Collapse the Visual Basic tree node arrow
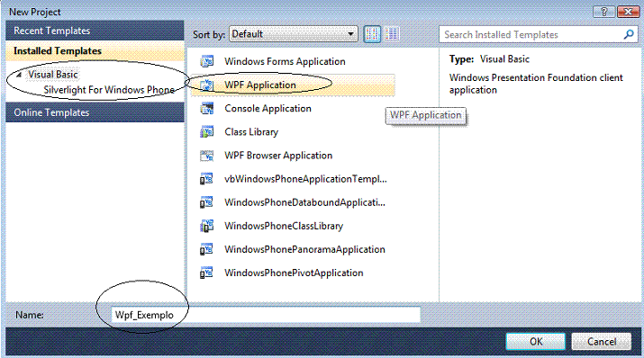Image resolution: width=644 pixels, height=358 pixels. [x=19, y=75]
